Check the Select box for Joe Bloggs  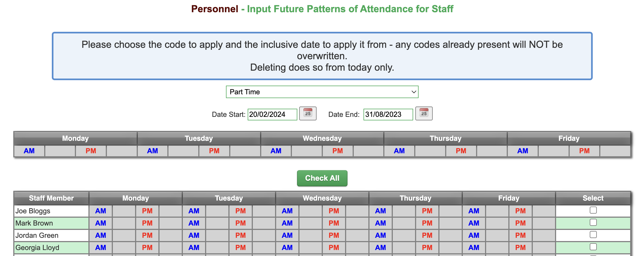click(593, 210)
